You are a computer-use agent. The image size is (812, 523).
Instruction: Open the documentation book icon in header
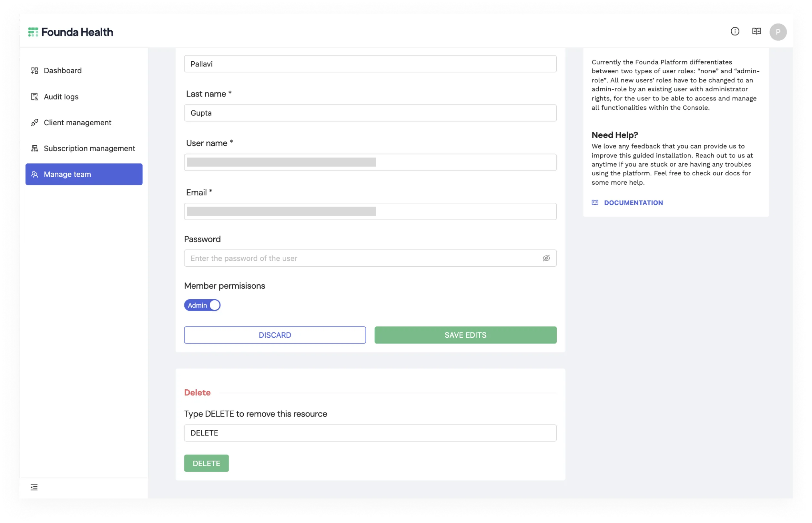click(756, 32)
